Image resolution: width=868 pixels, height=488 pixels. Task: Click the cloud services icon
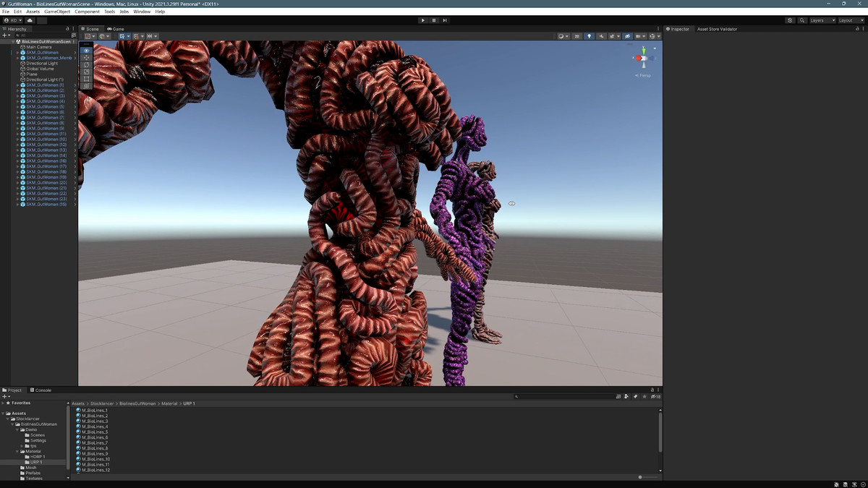tap(30, 20)
